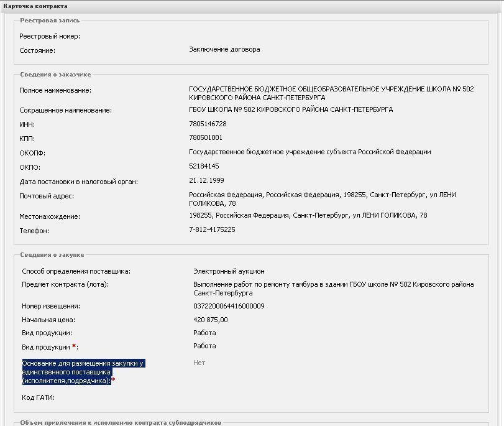Click the 'Объем привлечения' subcontractors section header
The height and width of the screenshot is (426, 504).
120,423
